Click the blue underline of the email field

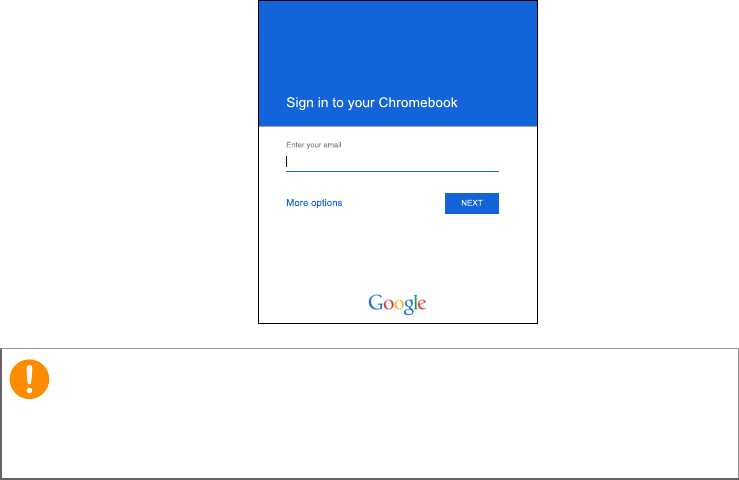click(392, 171)
